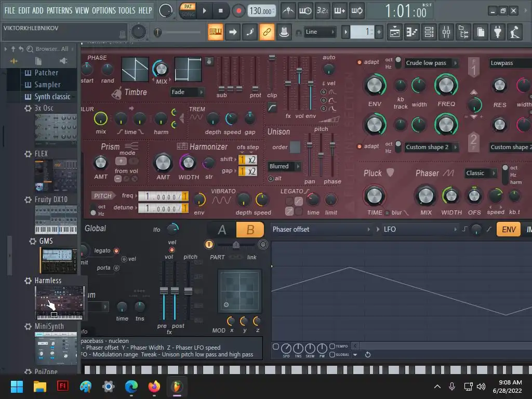Select Patcher in the browser
The image size is (532, 399).
tap(46, 73)
